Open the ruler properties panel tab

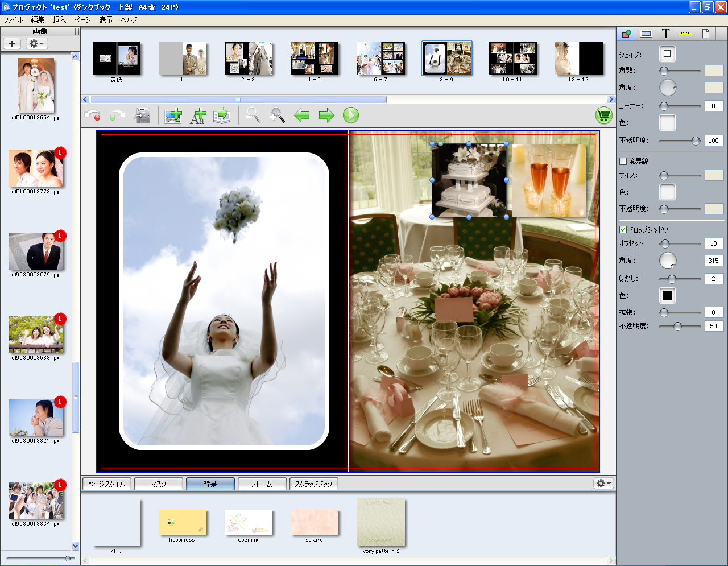685,34
